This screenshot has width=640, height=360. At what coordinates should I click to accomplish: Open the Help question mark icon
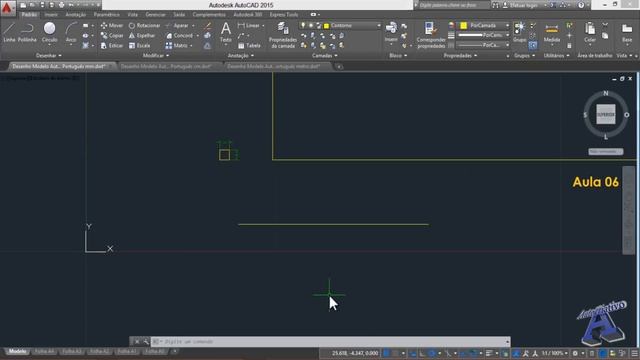click(x=581, y=5)
